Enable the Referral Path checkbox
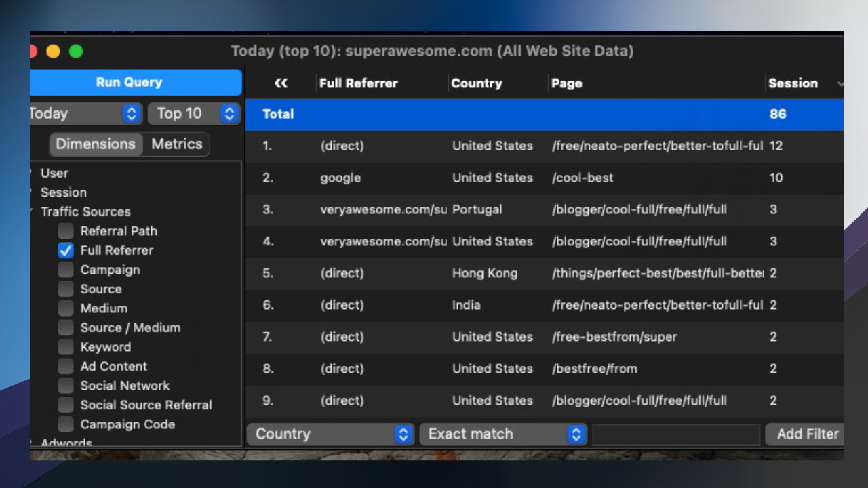868x488 pixels. (66, 231)
